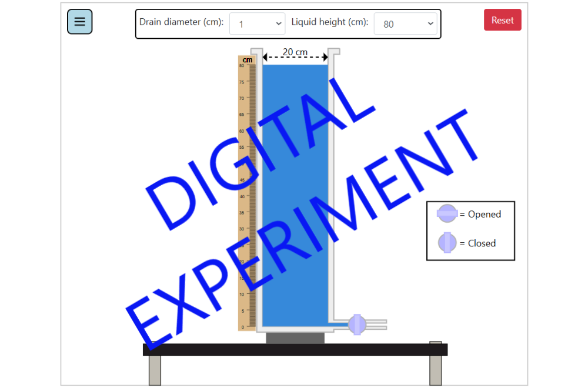Click the "= Opened" legend text

coord(480,215)
